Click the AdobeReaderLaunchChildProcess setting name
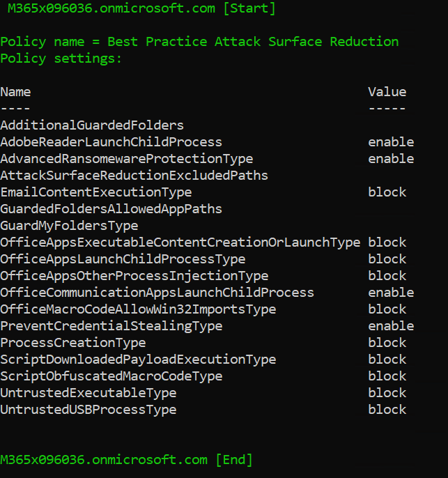Screen dimensions: 448x478 111,142
